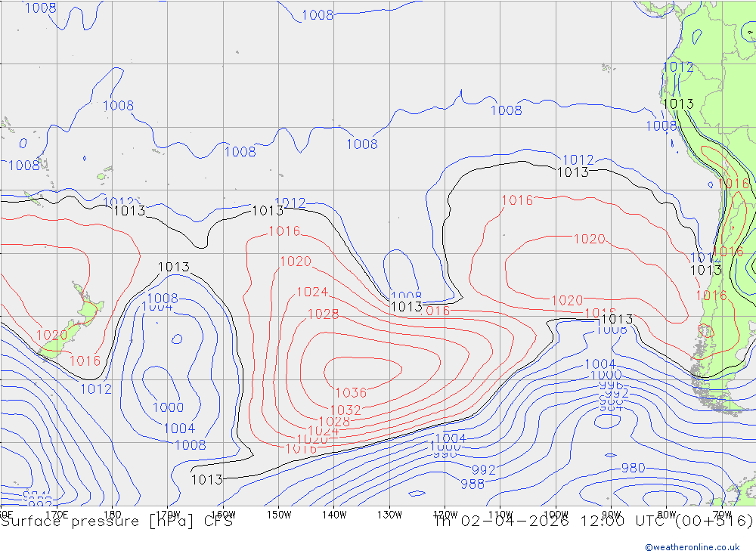
Task: Select the 110W longitude label
Action: (500, 515)
